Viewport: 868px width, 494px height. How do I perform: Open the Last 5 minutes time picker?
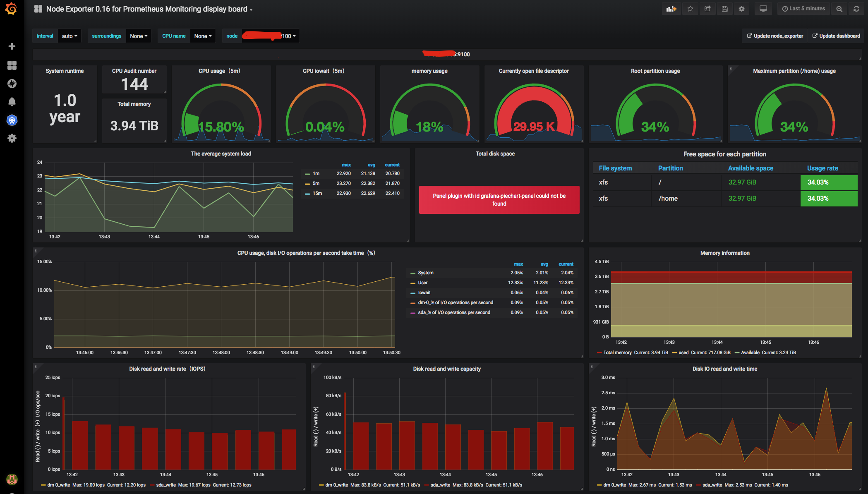pyautogui.click(x=803, y=9)
